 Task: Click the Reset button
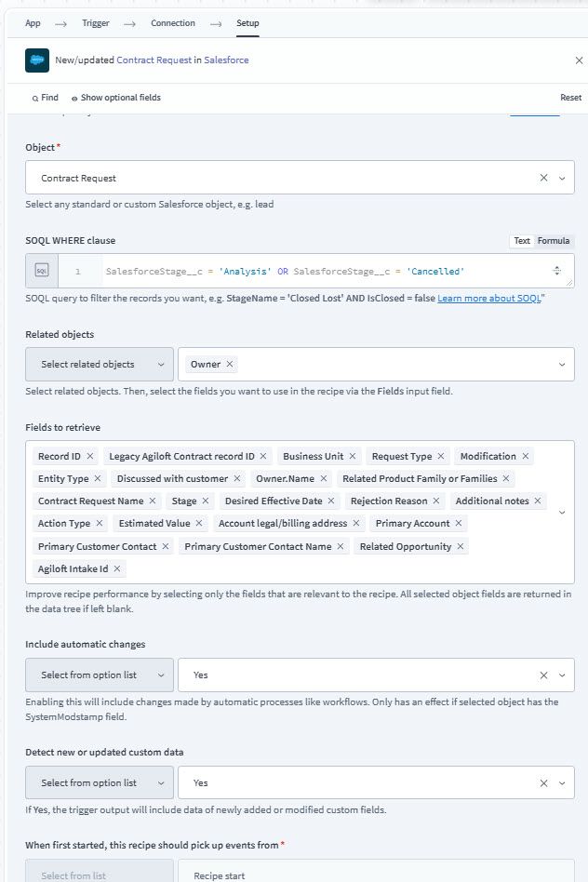[x=570, y=98]
